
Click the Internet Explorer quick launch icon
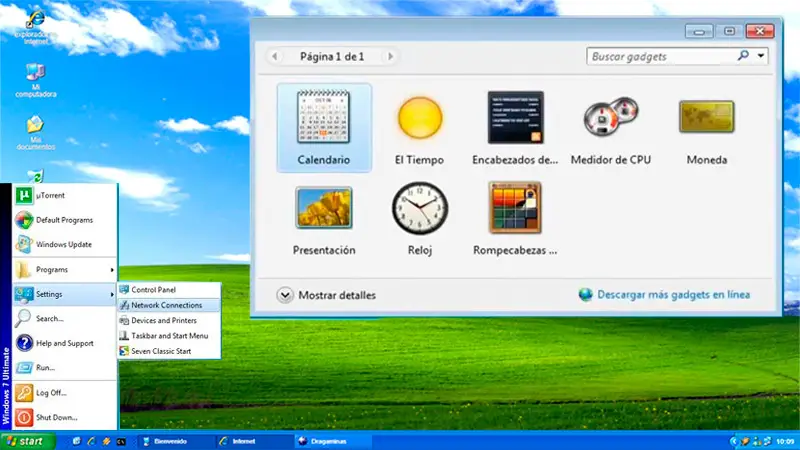tap(91, 441)
